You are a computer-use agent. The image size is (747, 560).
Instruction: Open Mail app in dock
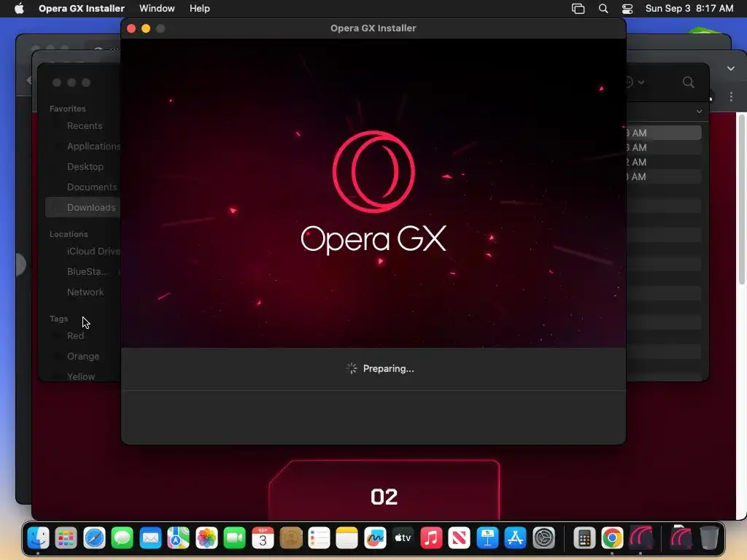pyautogui.click(x=150, y=539)
